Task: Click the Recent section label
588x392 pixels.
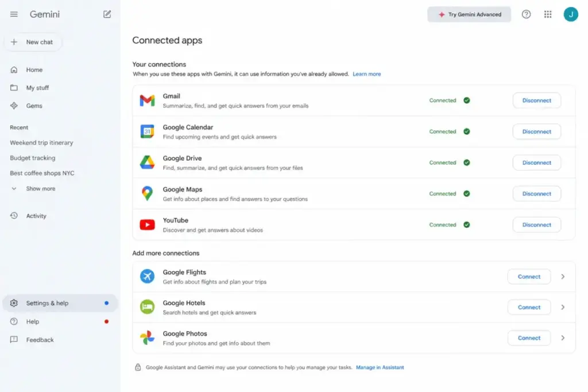Action: [x=19, y=127]
